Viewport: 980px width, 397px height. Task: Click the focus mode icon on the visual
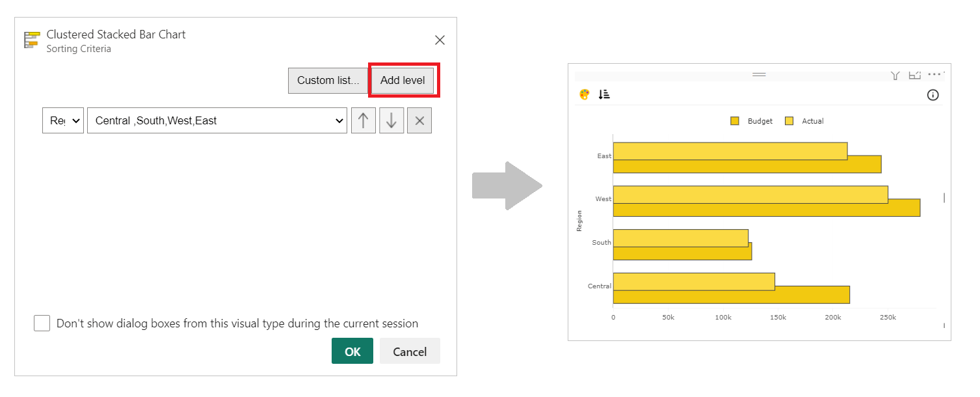coord(915,75)
